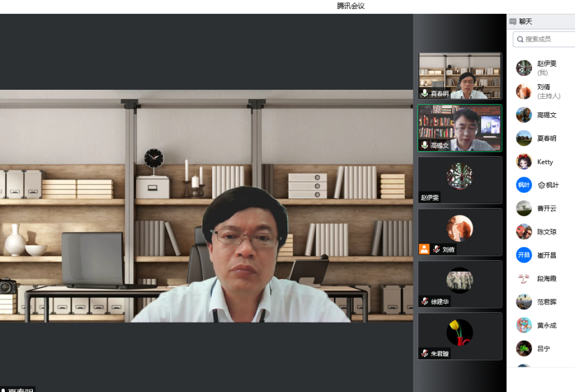The image size is (575, 392).
Task: Select 段海霞 in the member list
Action: [546, 279]
